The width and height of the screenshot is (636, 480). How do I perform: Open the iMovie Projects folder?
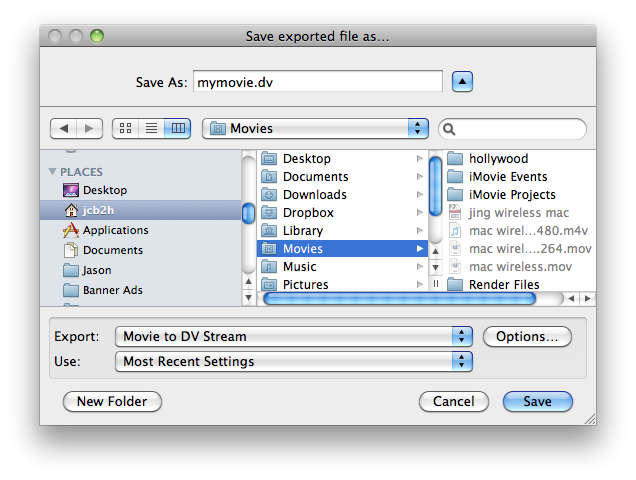520,194
